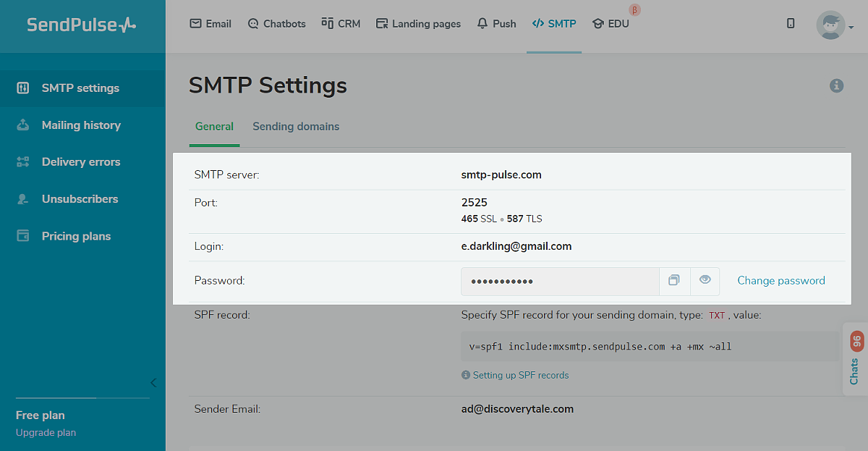The height and width of the screenshot is (451, 868).
Task: Click the info icon beside SMTP Settings title
Action: (837, 85)
